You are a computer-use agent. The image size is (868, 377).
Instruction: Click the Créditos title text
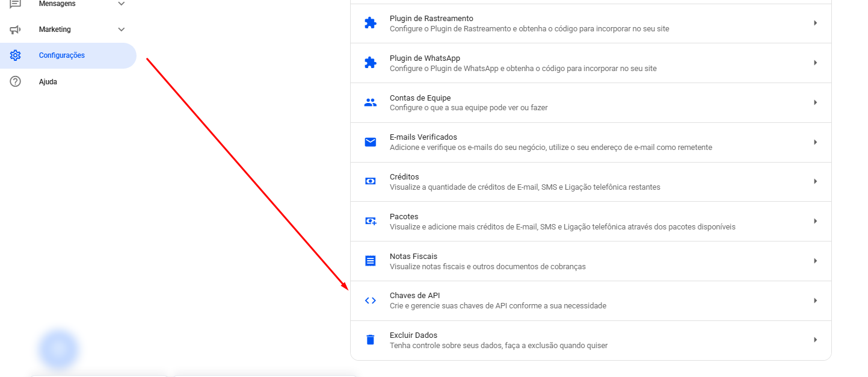(404, 177)
